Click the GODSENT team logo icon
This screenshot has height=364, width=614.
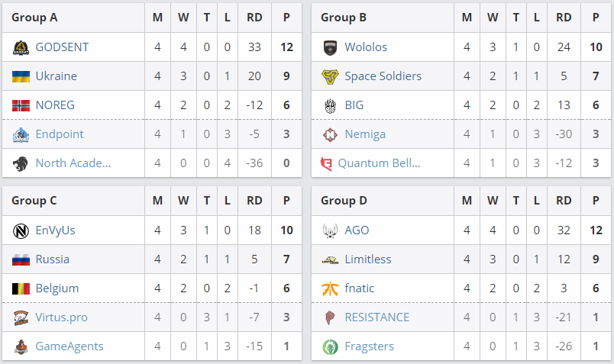tap(21, 47)
